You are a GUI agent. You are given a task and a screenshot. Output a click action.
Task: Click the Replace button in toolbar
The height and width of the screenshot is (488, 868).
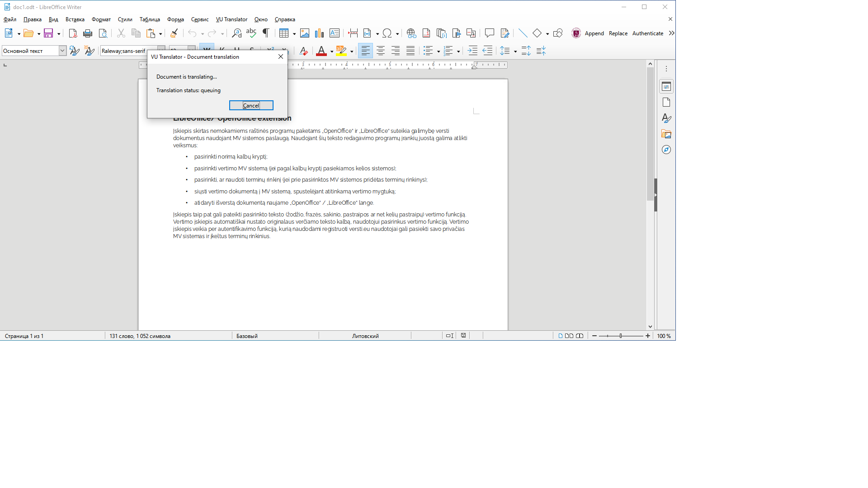click(x=618, y=33)
